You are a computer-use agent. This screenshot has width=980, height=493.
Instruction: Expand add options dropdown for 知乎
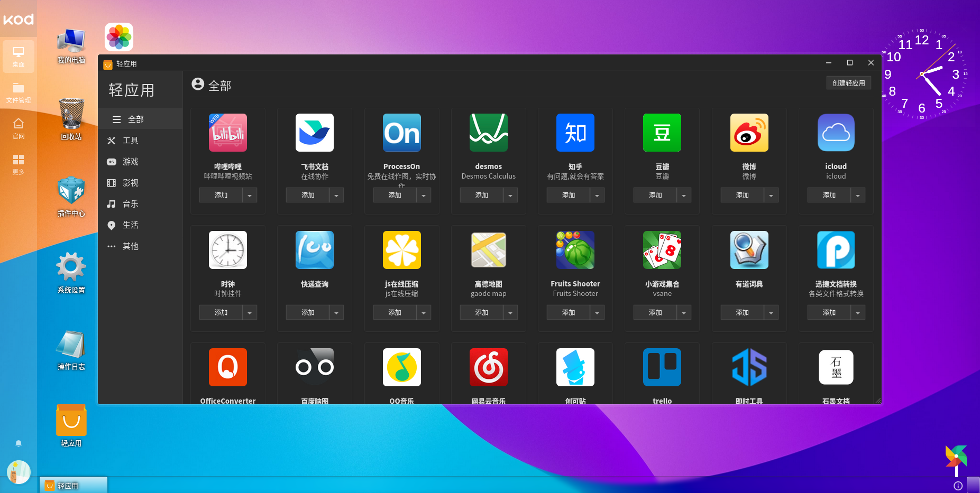coord(597,196)
